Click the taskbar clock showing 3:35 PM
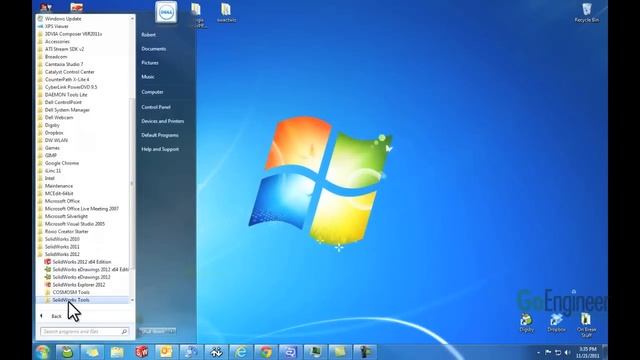 point(588,352)
